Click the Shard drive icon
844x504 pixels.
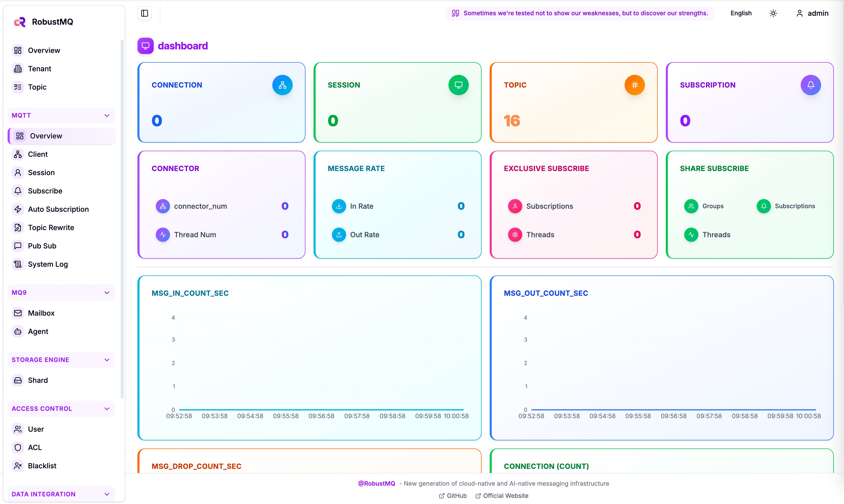[18, 380]
